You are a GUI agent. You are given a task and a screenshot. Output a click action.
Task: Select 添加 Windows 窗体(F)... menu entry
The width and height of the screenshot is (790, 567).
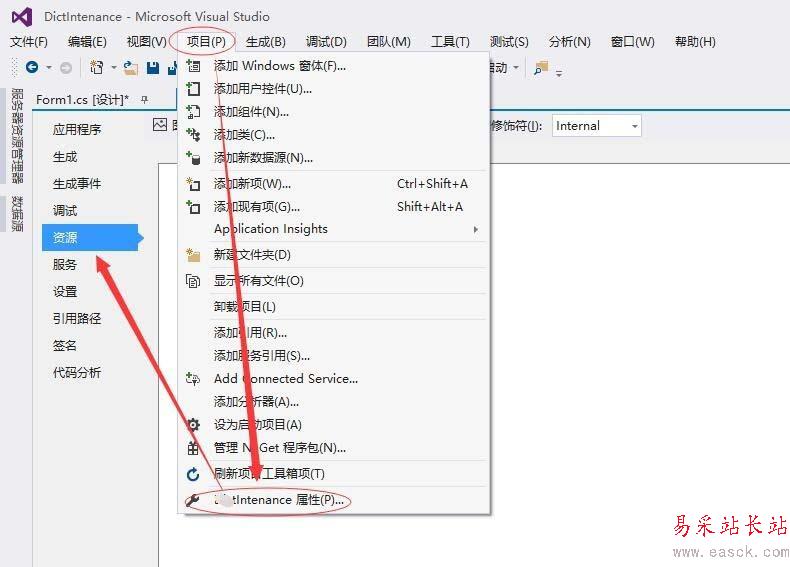pyautogui.click(x=335, y=66)
